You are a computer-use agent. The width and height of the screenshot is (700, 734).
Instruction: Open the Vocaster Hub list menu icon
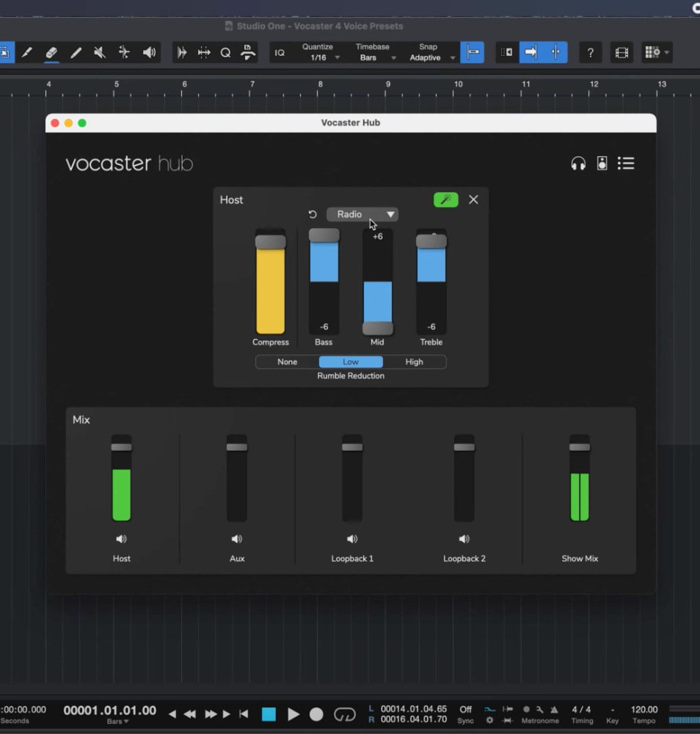[626, 164]
